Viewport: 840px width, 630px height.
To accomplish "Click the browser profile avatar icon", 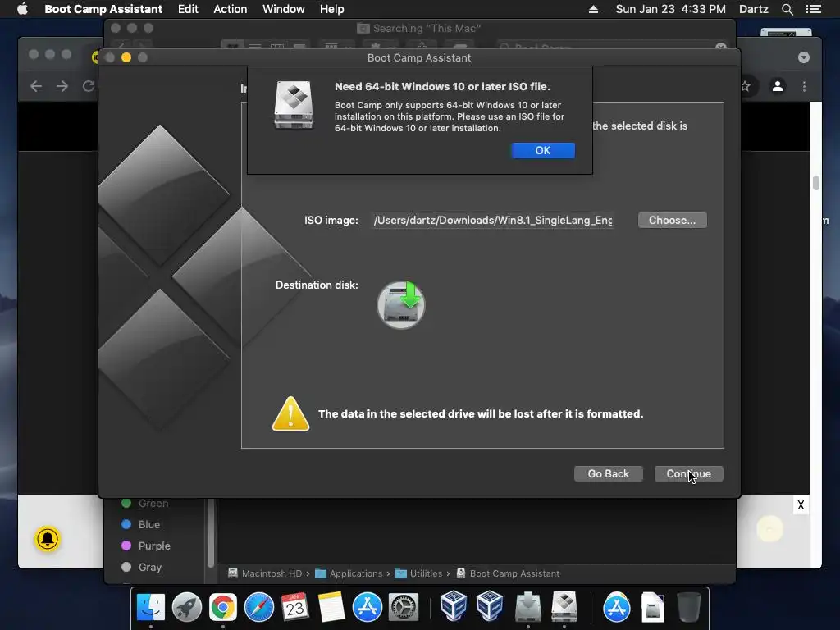I will 778,86.
